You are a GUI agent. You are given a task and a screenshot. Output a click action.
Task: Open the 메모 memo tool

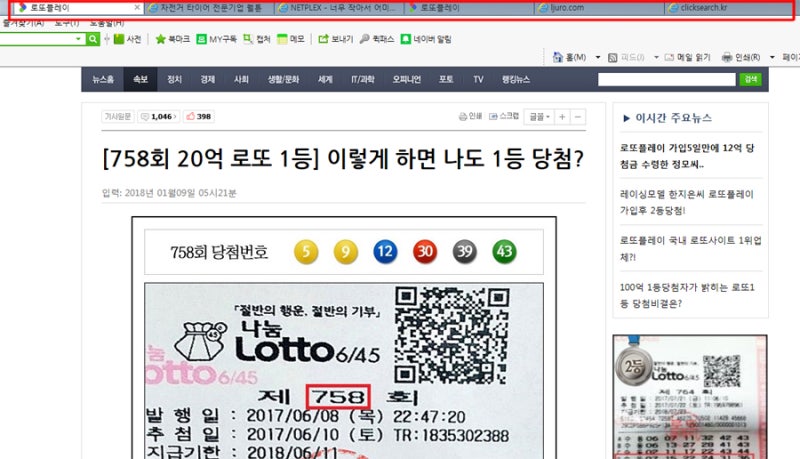pos(291,39)
